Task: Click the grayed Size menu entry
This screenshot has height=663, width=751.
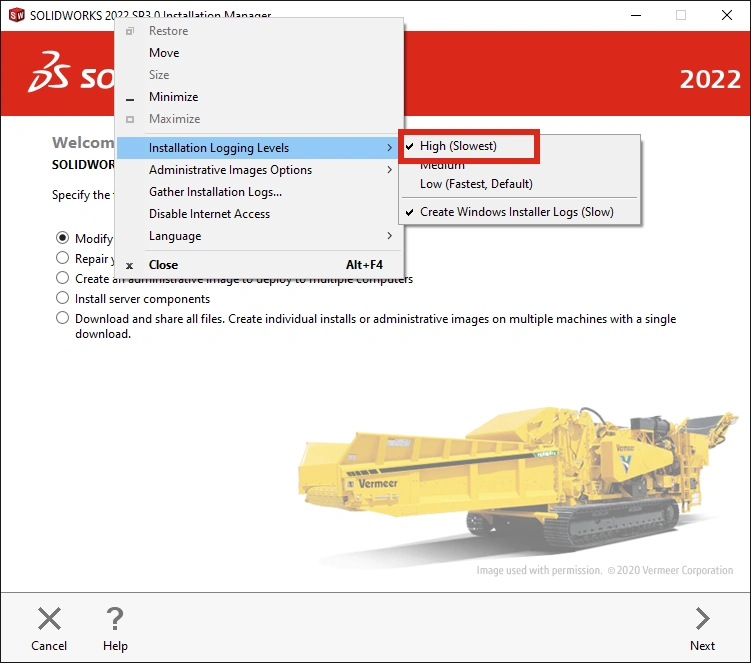Action: click(x=260, y=75)
